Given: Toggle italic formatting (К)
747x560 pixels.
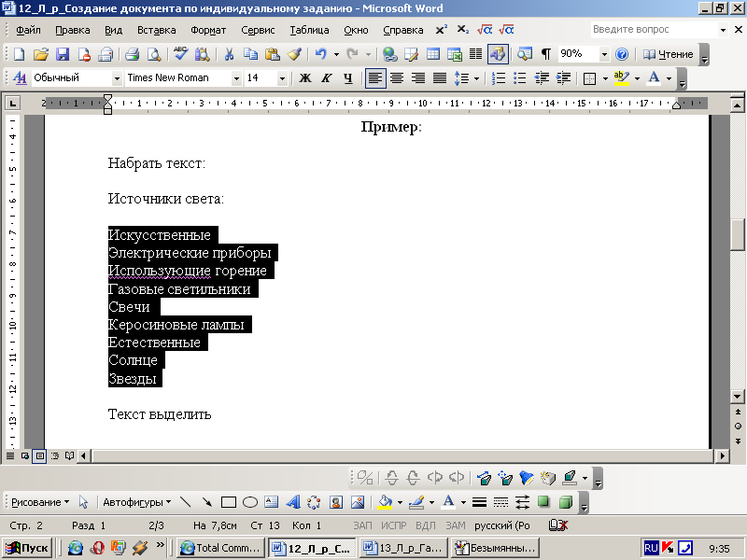Looking at the screenshot, I should point(326,78).
